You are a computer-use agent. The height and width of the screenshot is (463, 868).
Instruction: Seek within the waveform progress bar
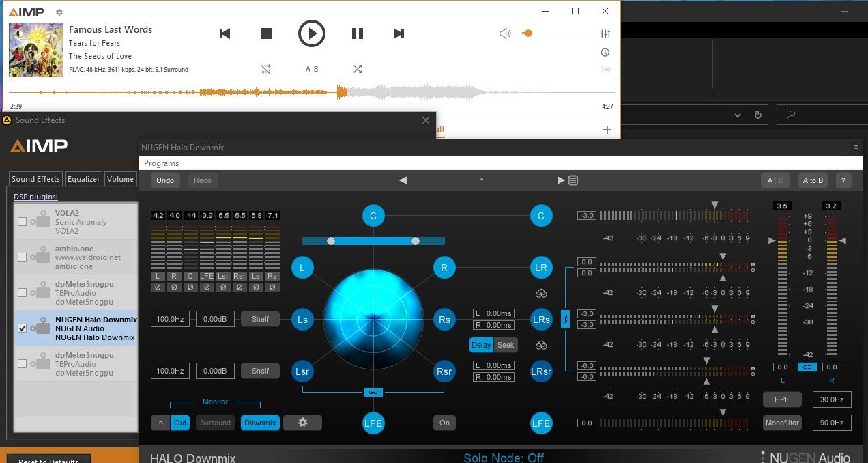coord(311,92)
